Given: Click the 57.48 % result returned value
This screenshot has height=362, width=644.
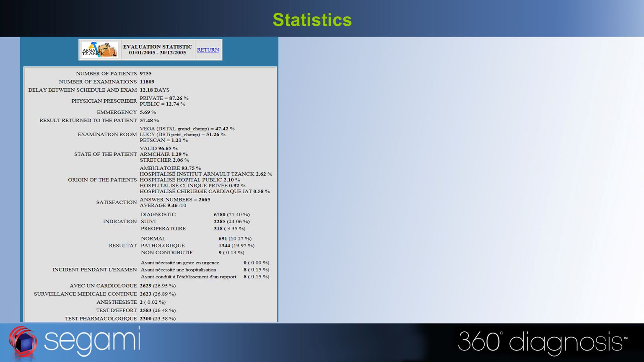Looking at the screenshot, I should [x=149, y=120].
